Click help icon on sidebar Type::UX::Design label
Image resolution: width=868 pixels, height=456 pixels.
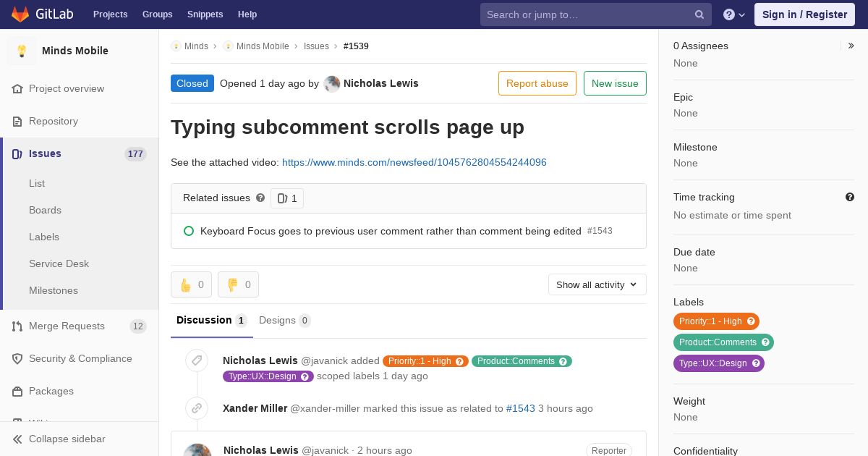pos(756,363)
